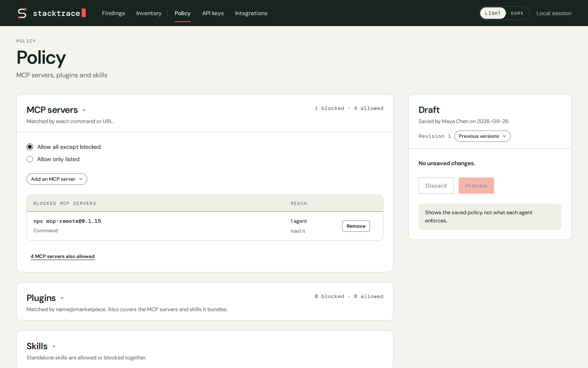Image resolution: width=588 pixels, height=368 pixels.
Task: Click the 0 blocked · 0 allowed counter
Action: [349, 296]
